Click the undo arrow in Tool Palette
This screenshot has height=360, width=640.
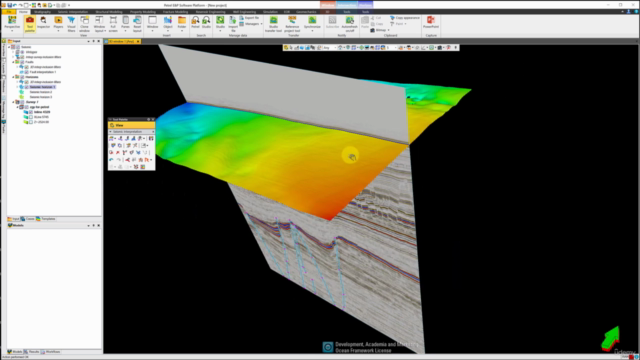(x=111, y=160)
